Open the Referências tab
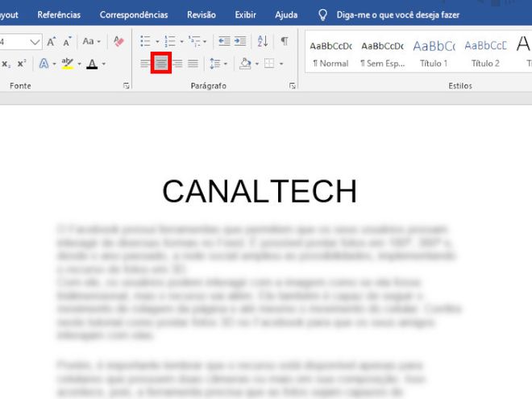The height and width of the screenshot is (399, 532). (59, 15)
